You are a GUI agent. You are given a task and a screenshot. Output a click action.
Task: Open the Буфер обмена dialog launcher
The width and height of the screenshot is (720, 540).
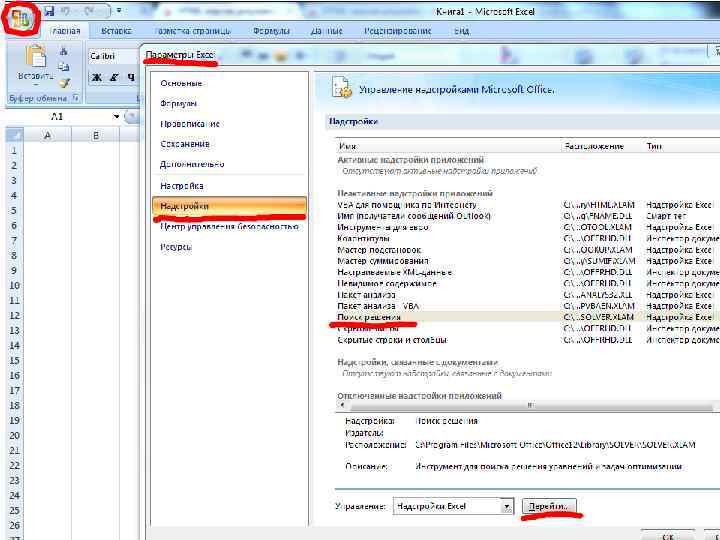76,98
